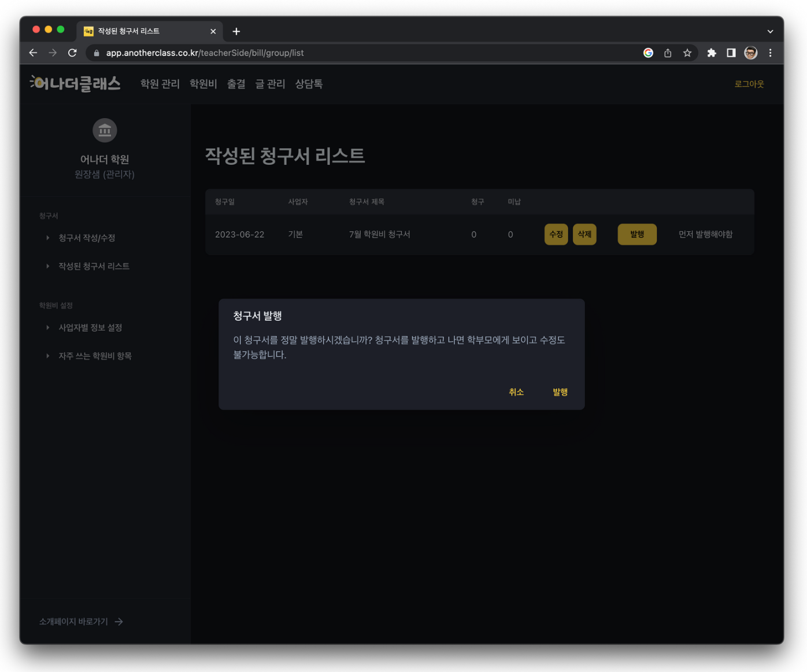Screen dimensions: 807x672
Task: Select 청구서 작성/수정 in sidebar
Action: [x=87, y=238]
